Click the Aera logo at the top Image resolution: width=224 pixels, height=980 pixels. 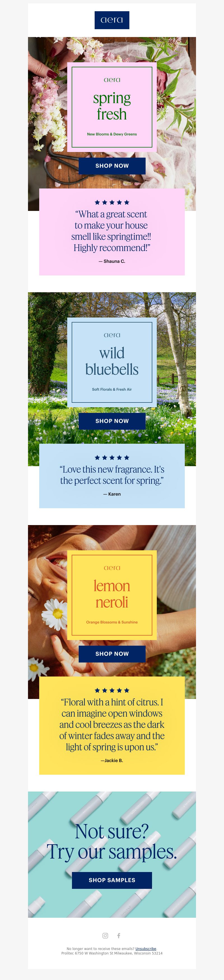coord(112,20)
